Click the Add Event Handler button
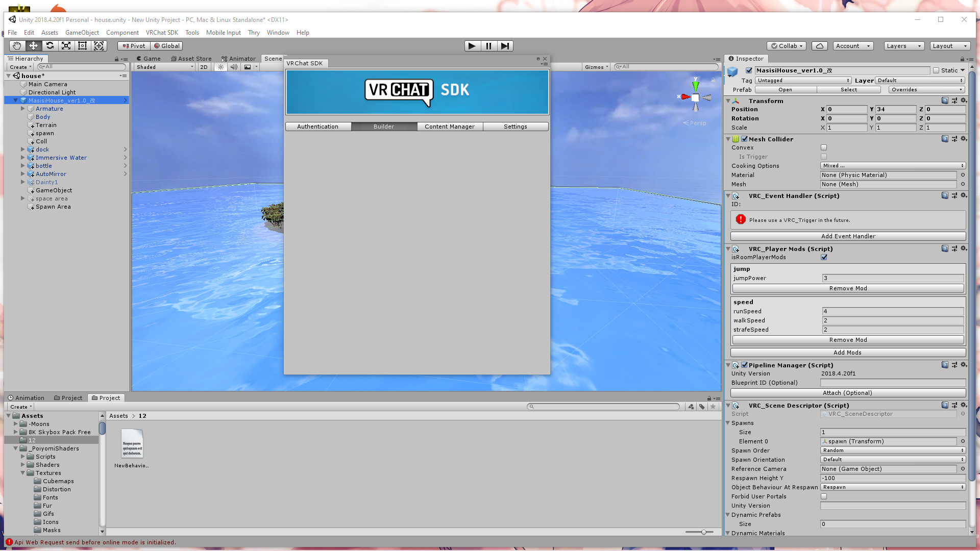Image resolution: width=980 pixels, height=551 pixels. 848,236
